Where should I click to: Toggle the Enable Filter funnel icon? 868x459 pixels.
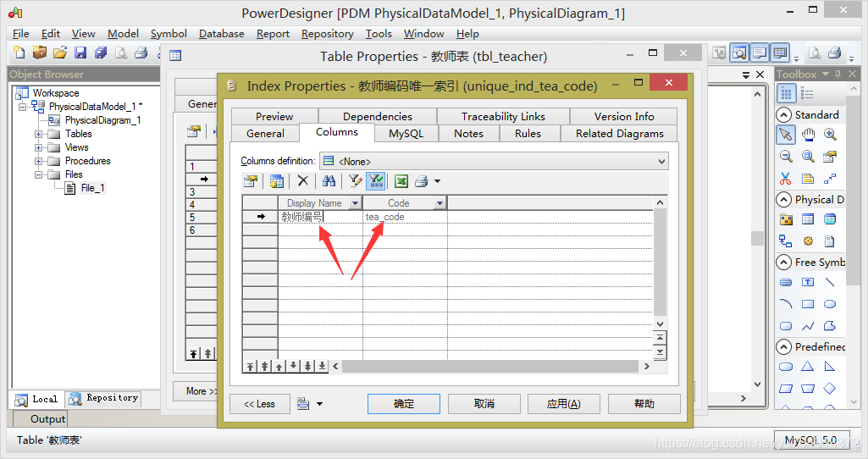click(376, 181)
